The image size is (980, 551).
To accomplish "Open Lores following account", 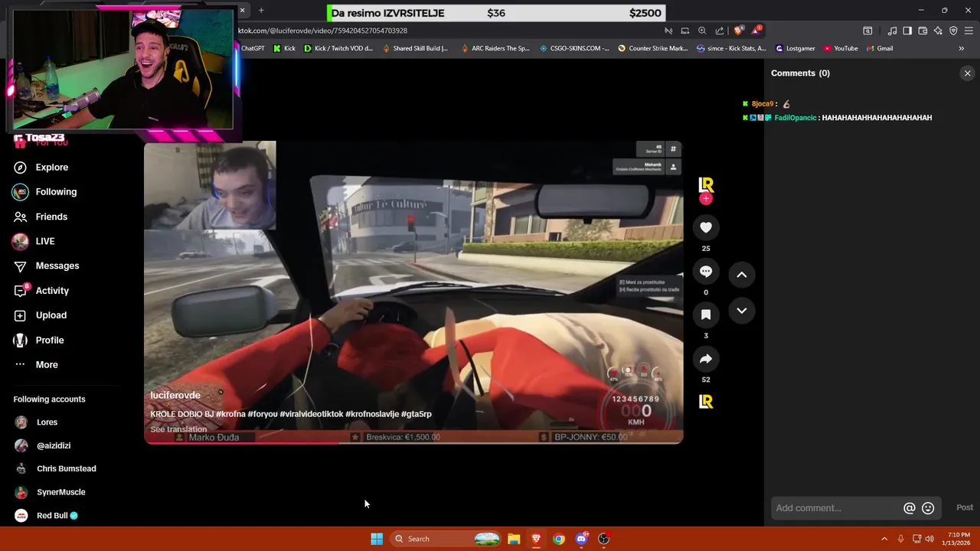I will tap(47, 422).
